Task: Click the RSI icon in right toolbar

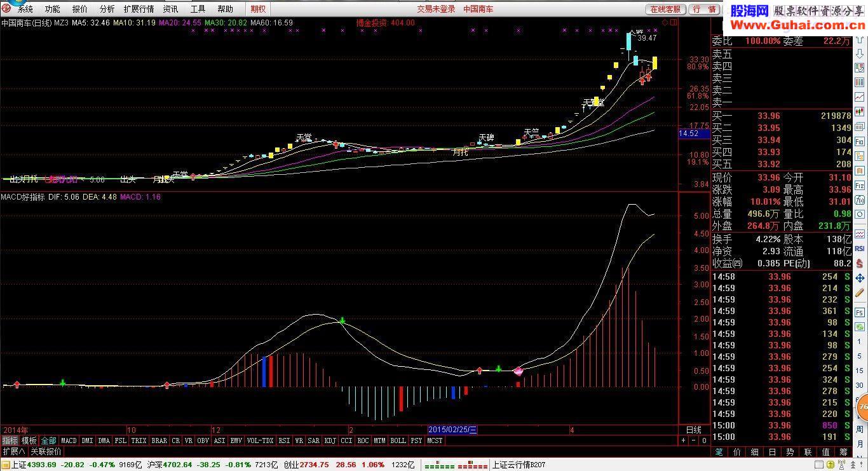Action: point(860,249)
